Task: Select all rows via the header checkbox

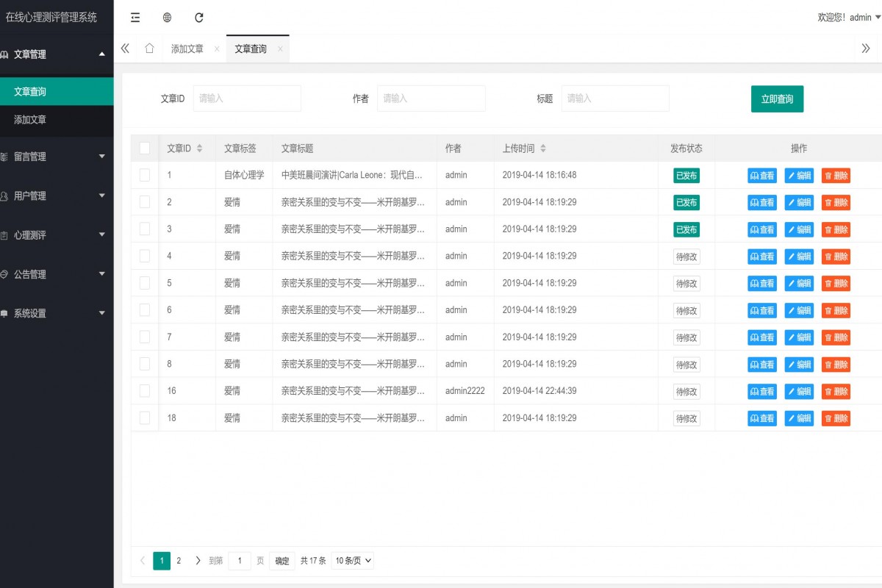Action: point(144,148)
